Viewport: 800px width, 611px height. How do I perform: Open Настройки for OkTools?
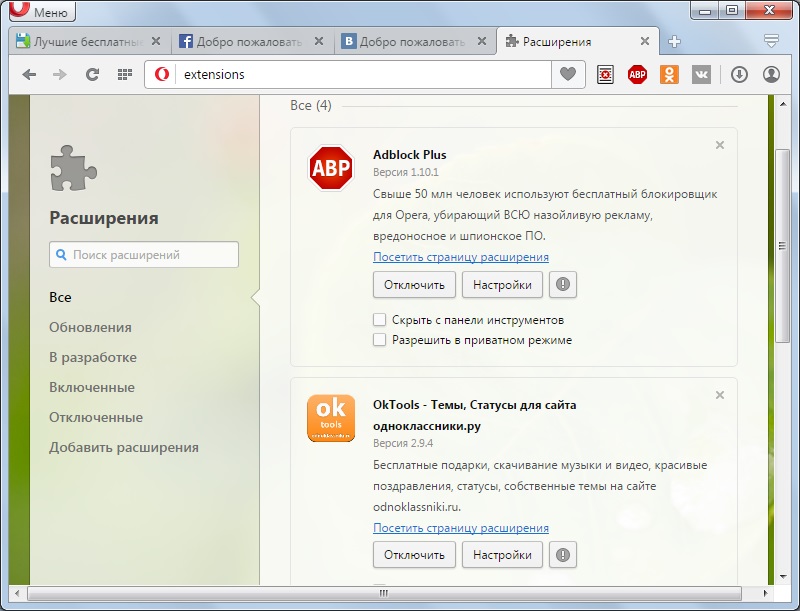[x=500, y=555]
